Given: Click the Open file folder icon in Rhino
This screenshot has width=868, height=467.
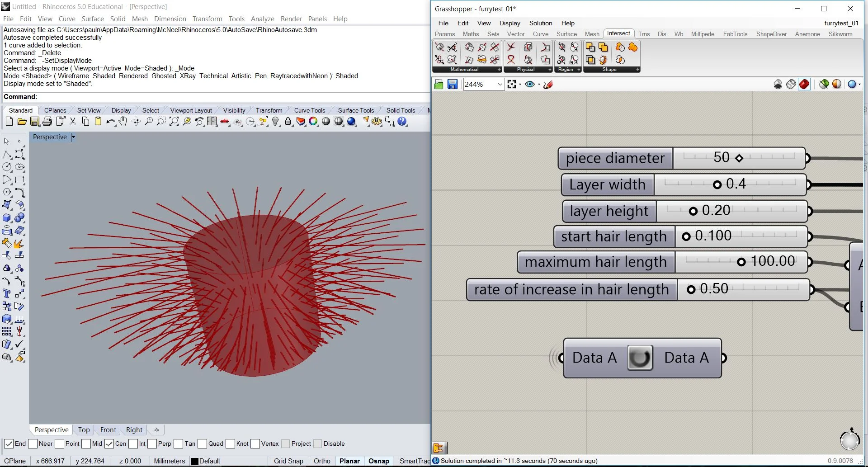Looking at the screenshot, I should 22,121.
